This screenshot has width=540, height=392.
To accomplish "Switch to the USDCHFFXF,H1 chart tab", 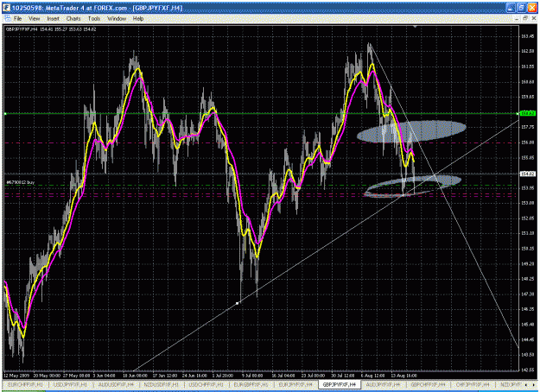I will coord(206,384).
